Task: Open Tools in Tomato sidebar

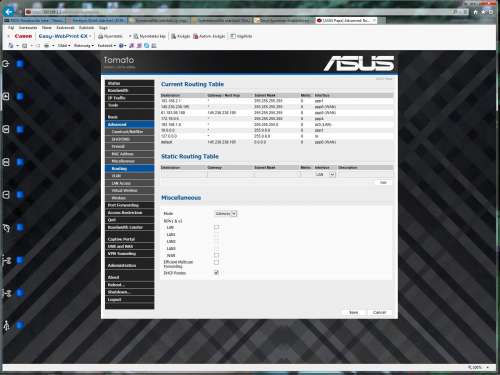Action: point(130,105)
